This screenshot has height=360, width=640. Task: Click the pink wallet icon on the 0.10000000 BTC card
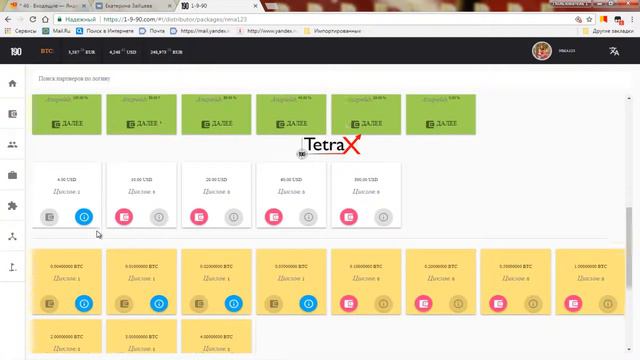pyautogui.click(x=349, y=304)
